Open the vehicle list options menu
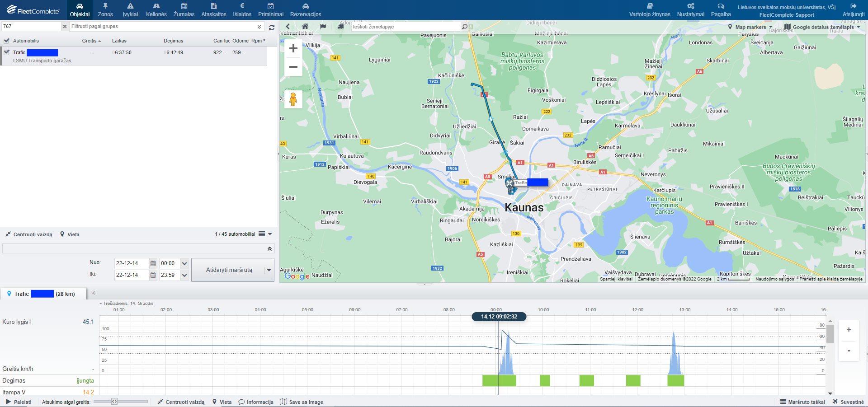 [265, 234]
